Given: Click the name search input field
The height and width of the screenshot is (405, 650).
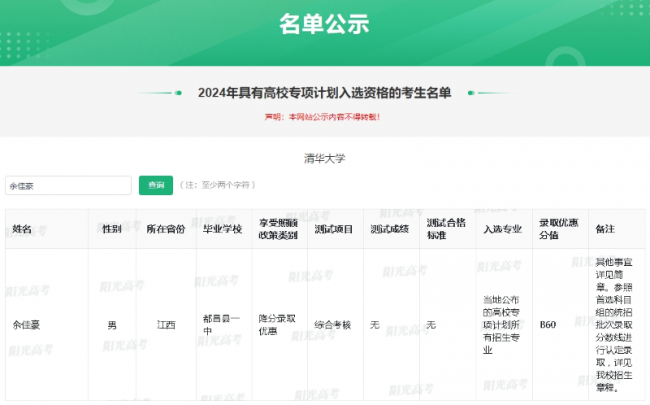Looking at the screenshot, I should 68,186.
